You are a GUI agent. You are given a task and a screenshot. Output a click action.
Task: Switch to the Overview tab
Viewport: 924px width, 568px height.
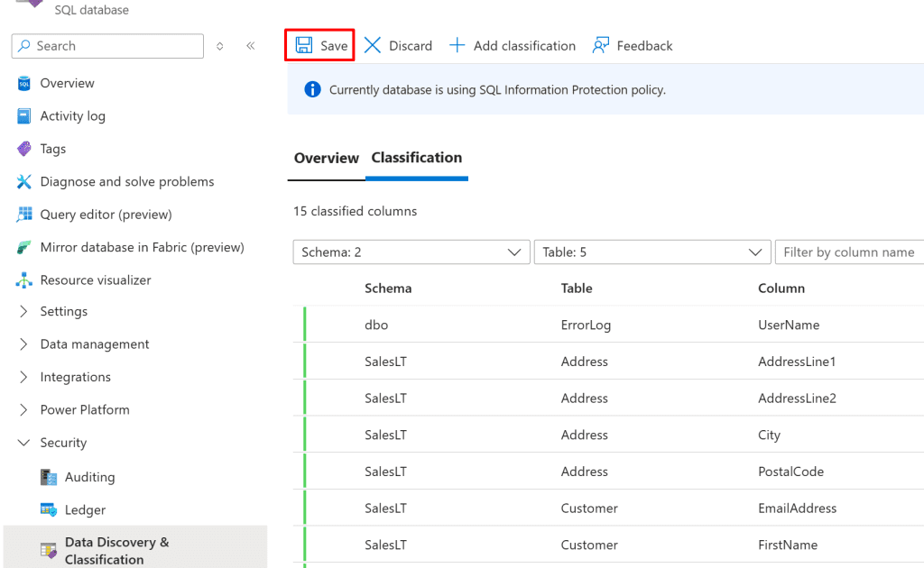click(x=326, y=158)
